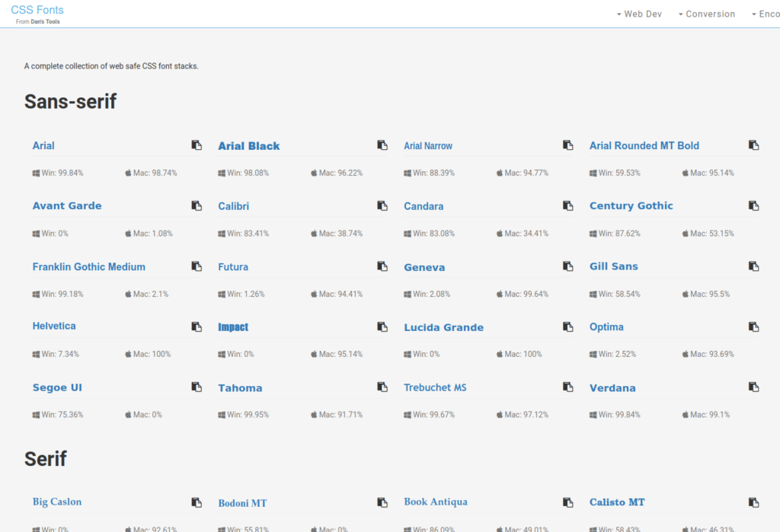Open the Arial Black font link
This screenshot has width=780, height=532.
click(249, 145)
